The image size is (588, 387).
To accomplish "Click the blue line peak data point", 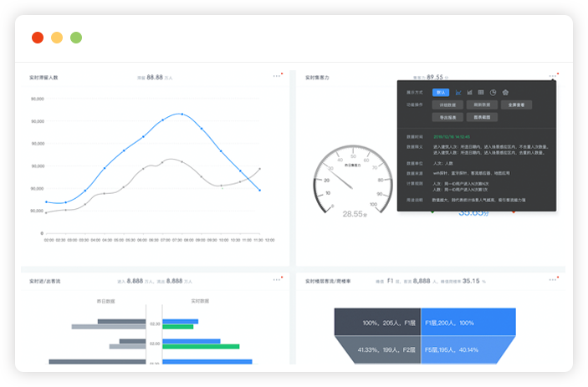I will click(x=182, y=114).
